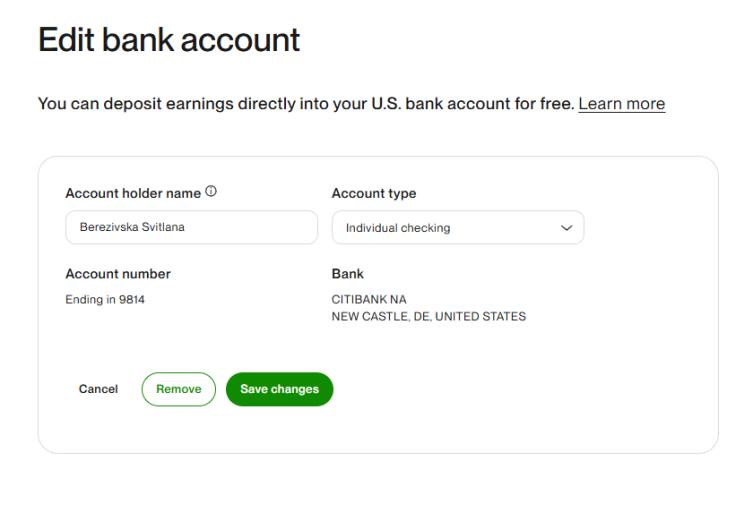Click the Account holder name label
This screenshot has height=512, width=753.
pos(133,193)
